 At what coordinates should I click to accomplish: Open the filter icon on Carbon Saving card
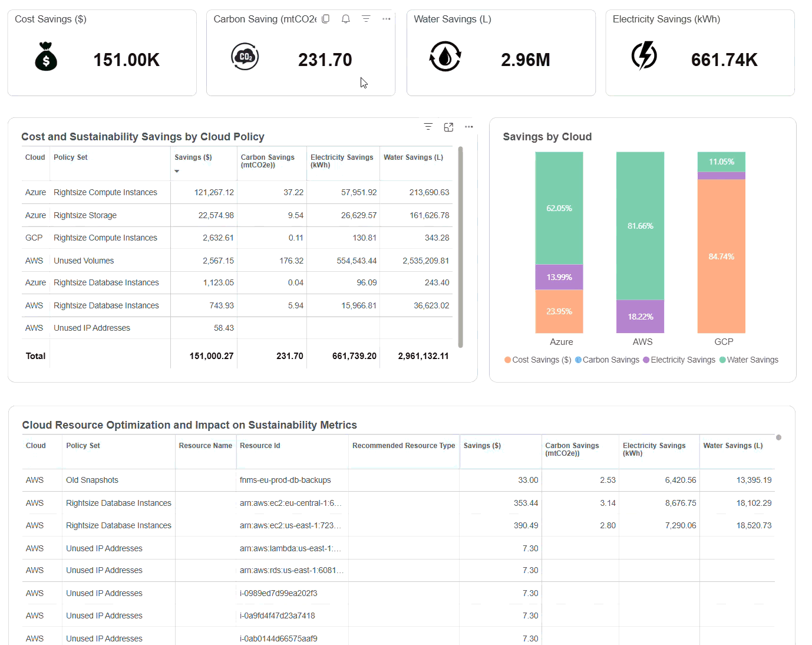(x=366, y=19)
